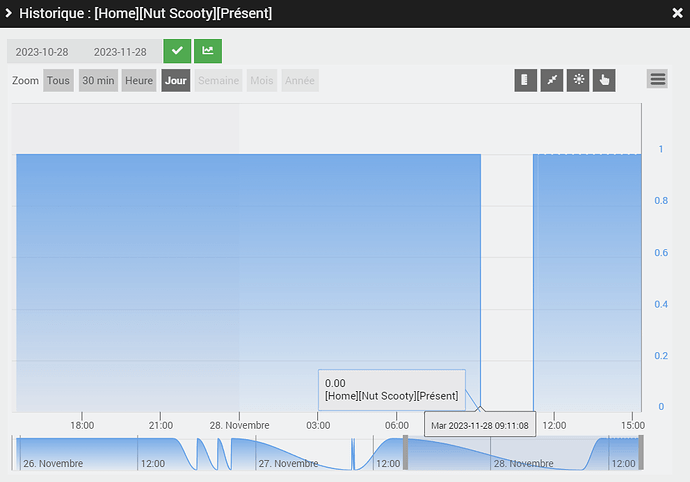690x482 pixels.
Task: Select the Jour zoom range
Action: click(x=176, y=81)
